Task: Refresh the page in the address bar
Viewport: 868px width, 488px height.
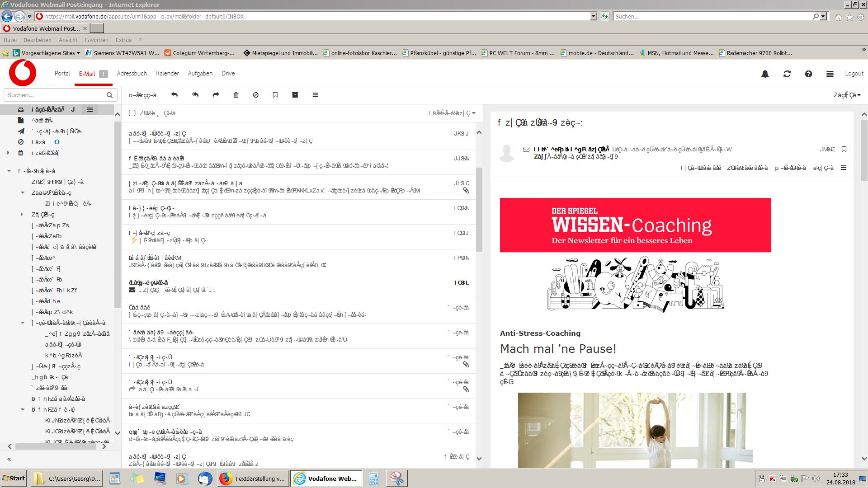Action: pos(605,16)
